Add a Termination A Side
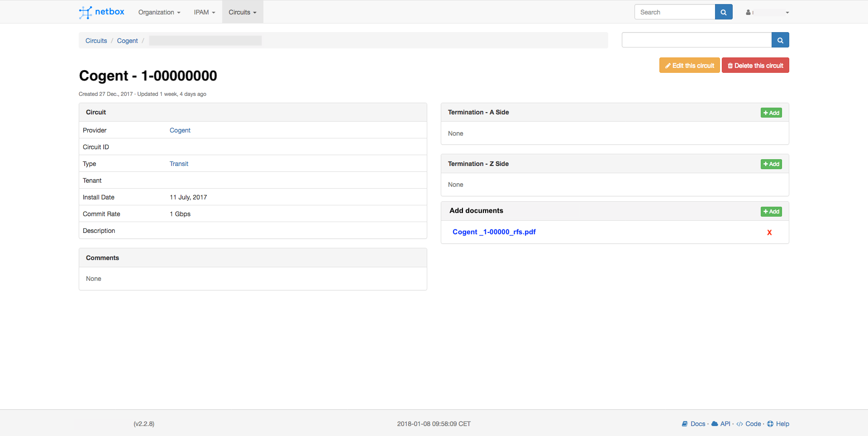 (771, 113)
